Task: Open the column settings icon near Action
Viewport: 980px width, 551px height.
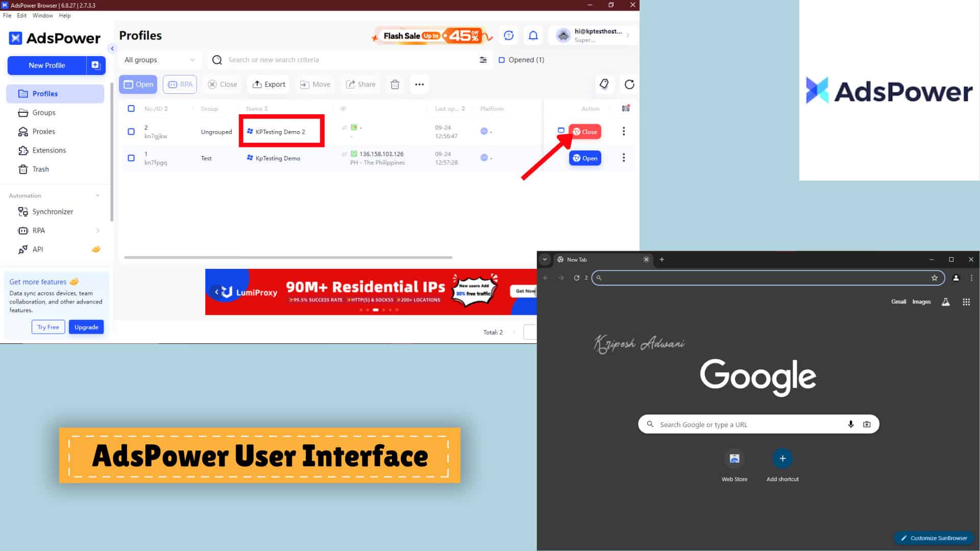Action: point(625,108)
